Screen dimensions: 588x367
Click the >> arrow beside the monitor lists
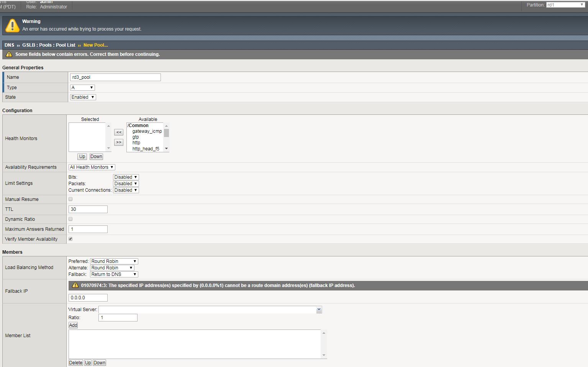pos(118,142)
